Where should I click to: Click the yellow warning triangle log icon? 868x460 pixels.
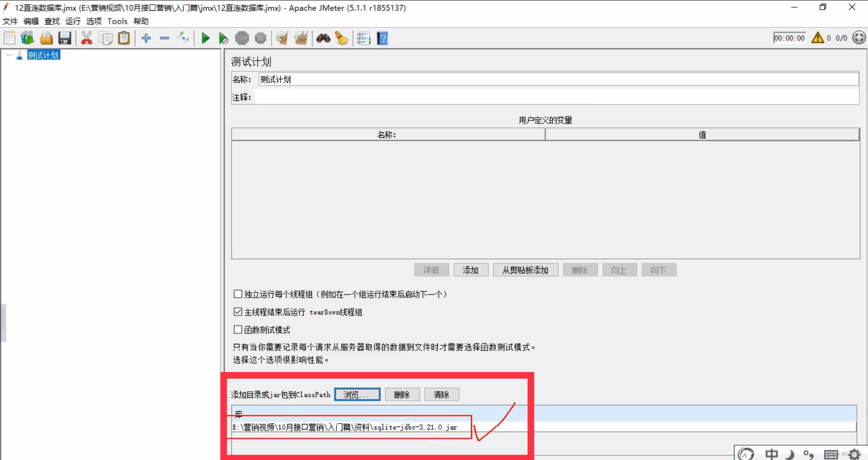pos(818,38)
